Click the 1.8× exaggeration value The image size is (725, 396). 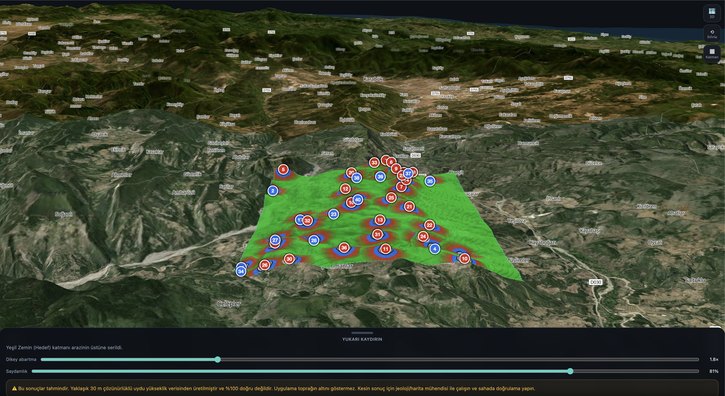click(x=713, y=359)
